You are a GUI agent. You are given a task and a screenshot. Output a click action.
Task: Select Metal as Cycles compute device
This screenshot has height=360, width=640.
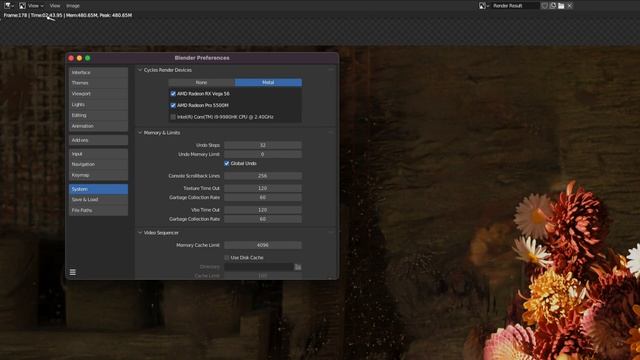pyautogui.click(x=268, y=82)
